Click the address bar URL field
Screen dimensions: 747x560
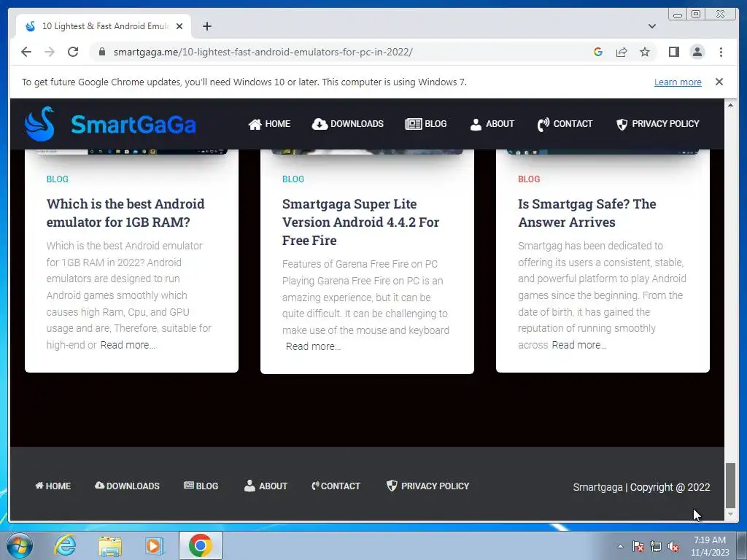coord(263,52)
